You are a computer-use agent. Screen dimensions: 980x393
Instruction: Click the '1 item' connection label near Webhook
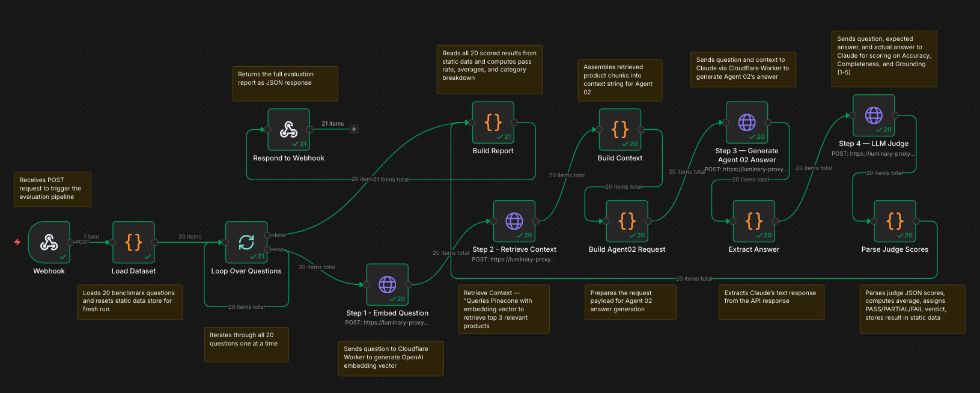(x=91, y=237)
